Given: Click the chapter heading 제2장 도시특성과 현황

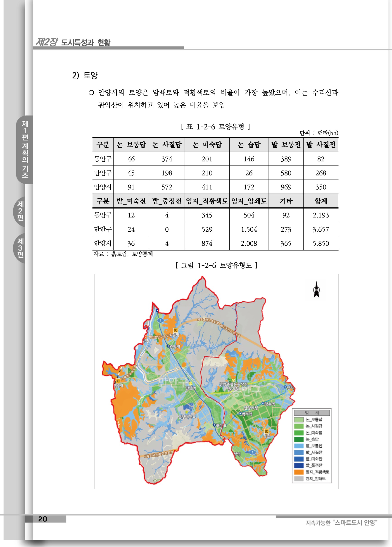Looking at the screenshot, I should (x=73, y=42).
